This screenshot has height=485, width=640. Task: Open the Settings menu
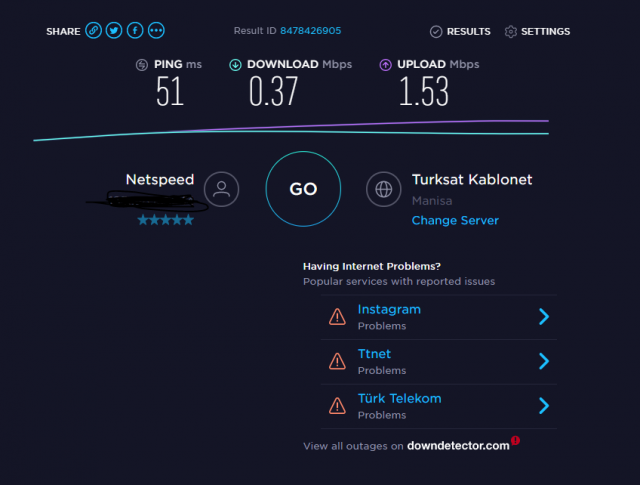(x=537, y=31)
